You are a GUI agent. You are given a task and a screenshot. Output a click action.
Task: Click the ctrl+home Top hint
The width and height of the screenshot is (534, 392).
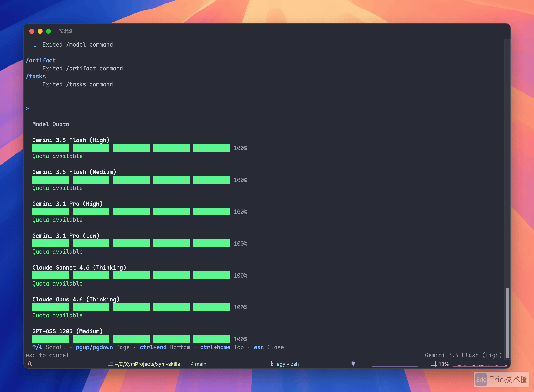(x=222, y=347)
